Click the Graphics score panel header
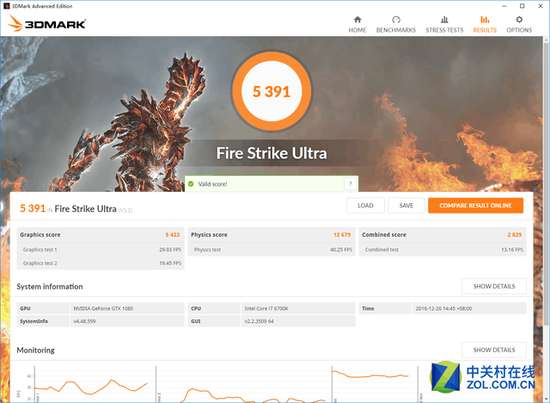 (100, 235)
